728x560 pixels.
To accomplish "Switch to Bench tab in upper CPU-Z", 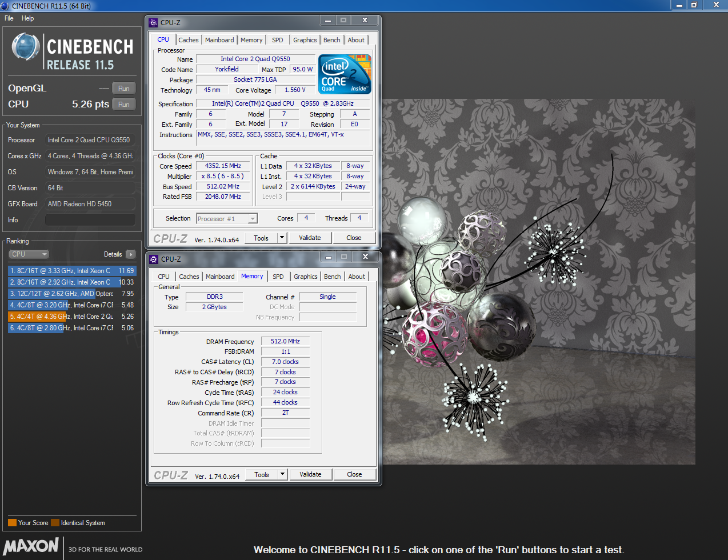I will (332, 40).
